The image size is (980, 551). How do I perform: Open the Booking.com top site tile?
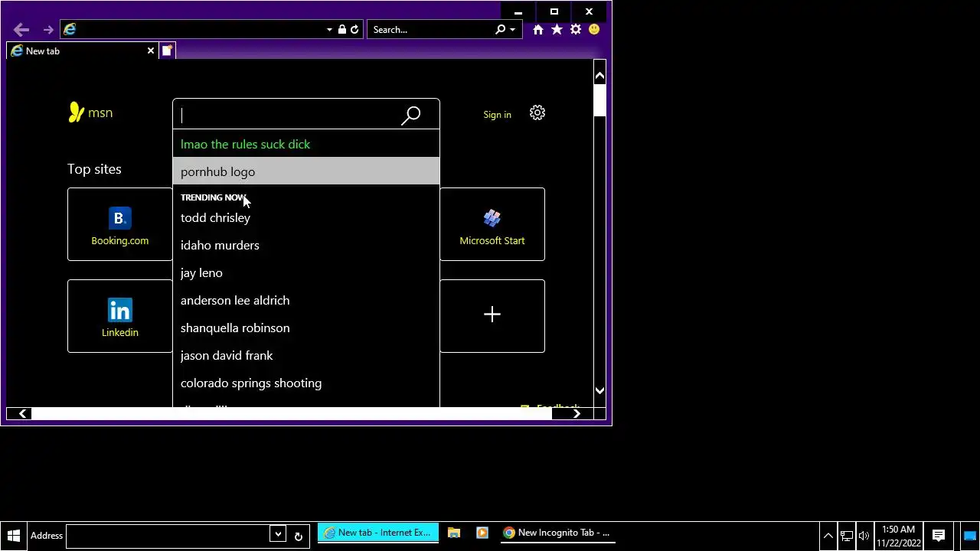tap(120, 224)
